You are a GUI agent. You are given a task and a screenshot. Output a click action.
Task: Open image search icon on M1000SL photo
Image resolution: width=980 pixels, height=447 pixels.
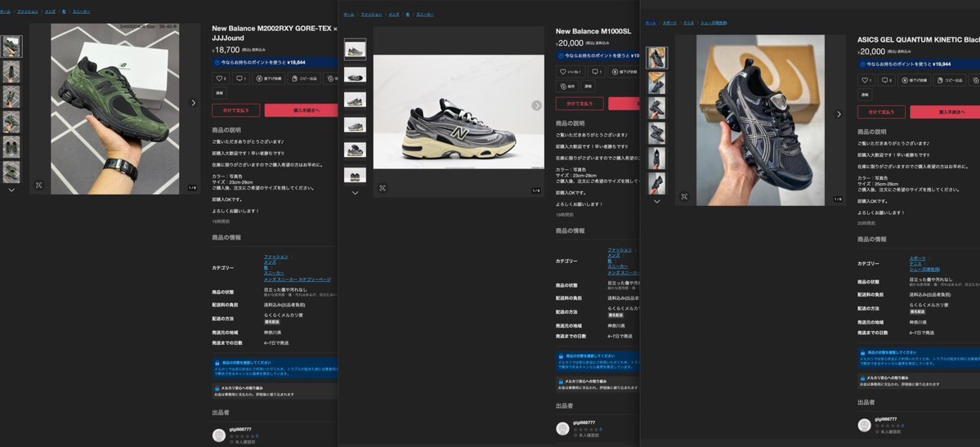[x=383, y=188]
